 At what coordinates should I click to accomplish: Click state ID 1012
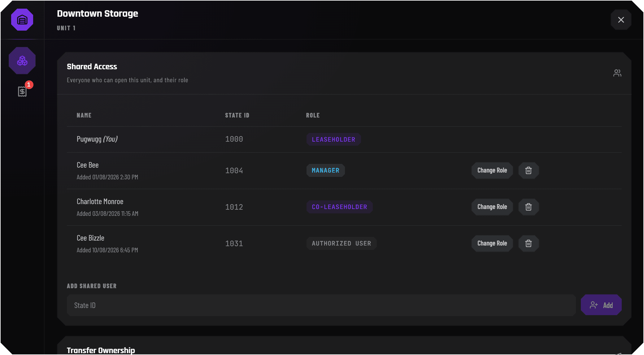pyautogui.click(x=234, y=207)
